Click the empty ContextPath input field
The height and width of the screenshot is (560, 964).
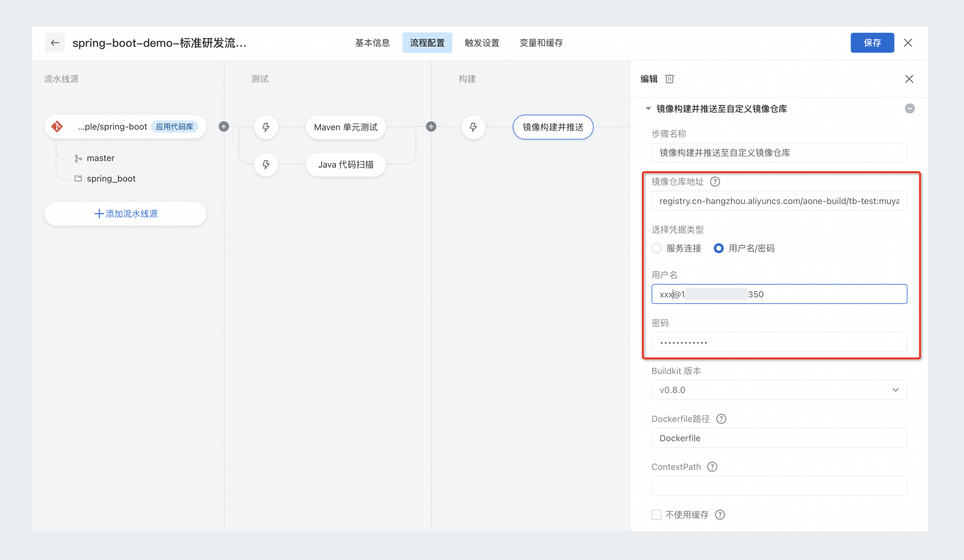(x=779, y=486)
